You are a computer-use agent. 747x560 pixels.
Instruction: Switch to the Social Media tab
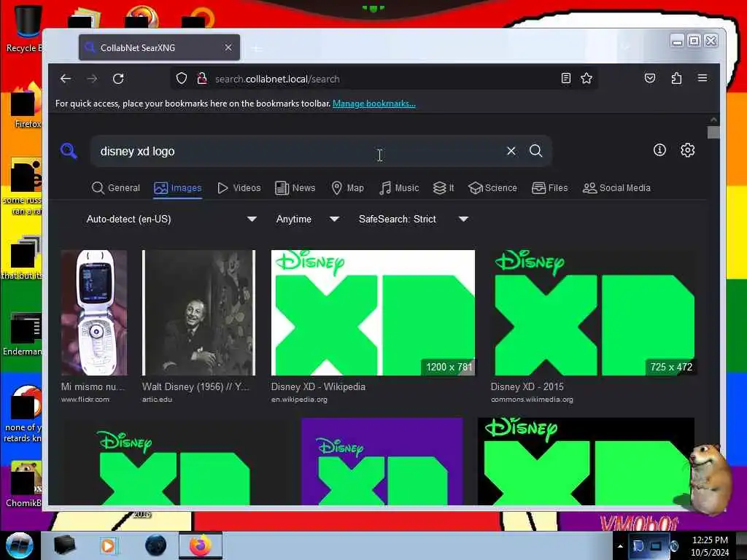coord(616,187)
